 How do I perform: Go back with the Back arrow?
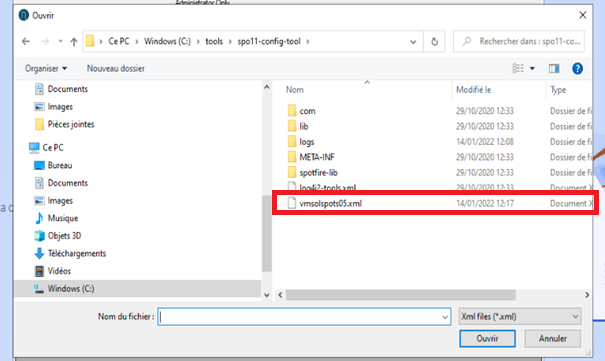pos(26,41)
